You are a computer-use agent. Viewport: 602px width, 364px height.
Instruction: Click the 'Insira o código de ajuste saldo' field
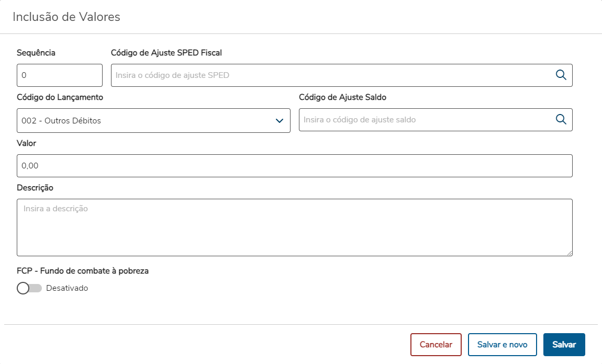tap(424, 120)
